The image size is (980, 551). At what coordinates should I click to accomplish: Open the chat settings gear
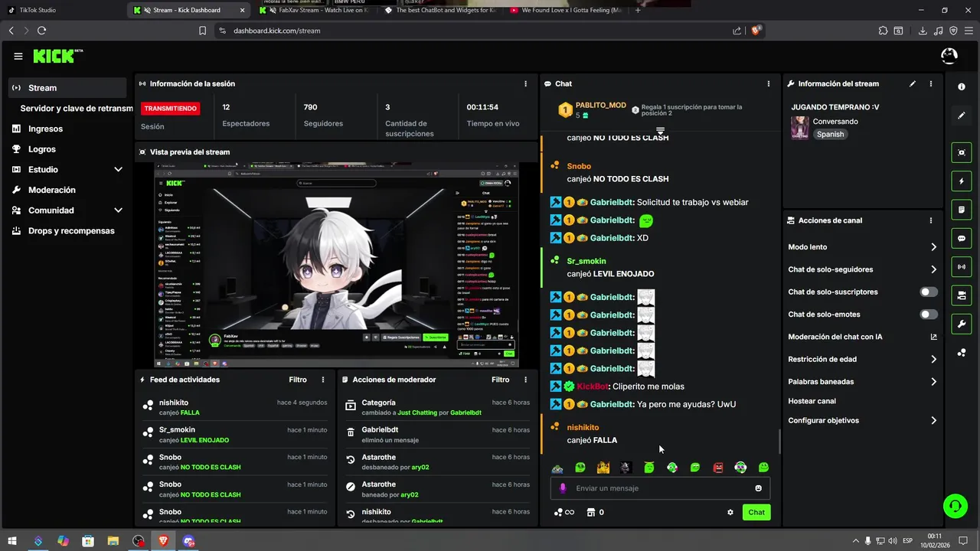pyautogui.click(x=730, y=513)
